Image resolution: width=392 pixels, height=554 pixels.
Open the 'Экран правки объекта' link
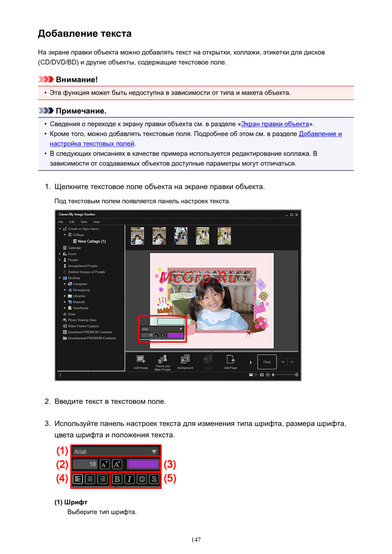(x=275, y=124)
